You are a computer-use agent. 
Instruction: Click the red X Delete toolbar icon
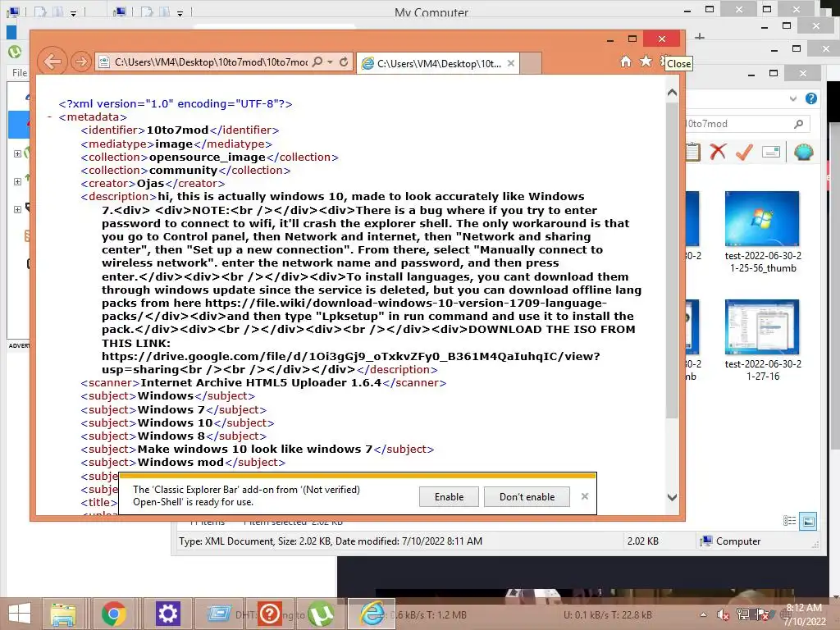(718, 152)
